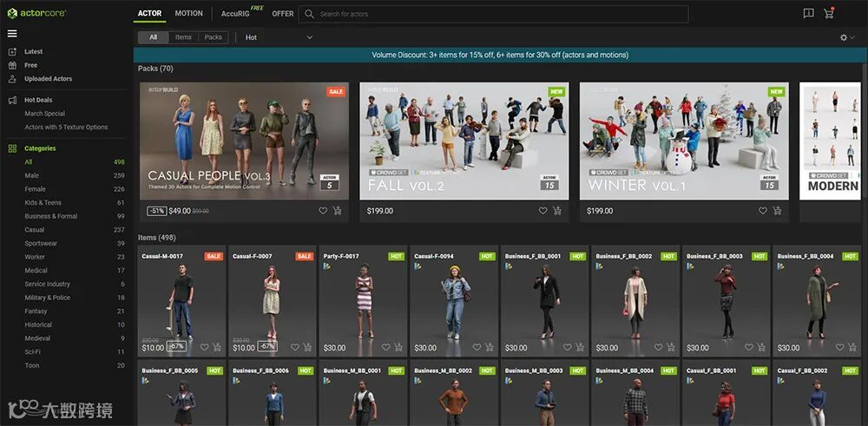Favorite the Winter Vol.1 pack
Image resolution: width=868 pixels, height=426 pixels.
pos(763,210)
